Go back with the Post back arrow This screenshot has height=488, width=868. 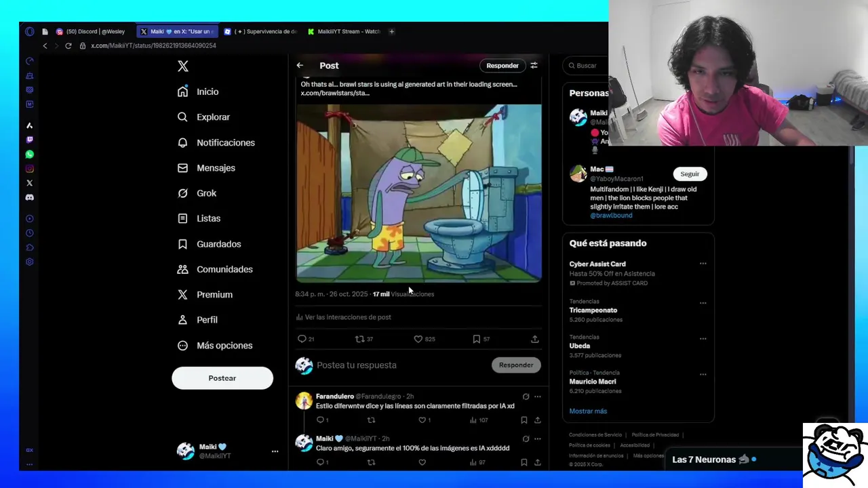coord(300,65)
